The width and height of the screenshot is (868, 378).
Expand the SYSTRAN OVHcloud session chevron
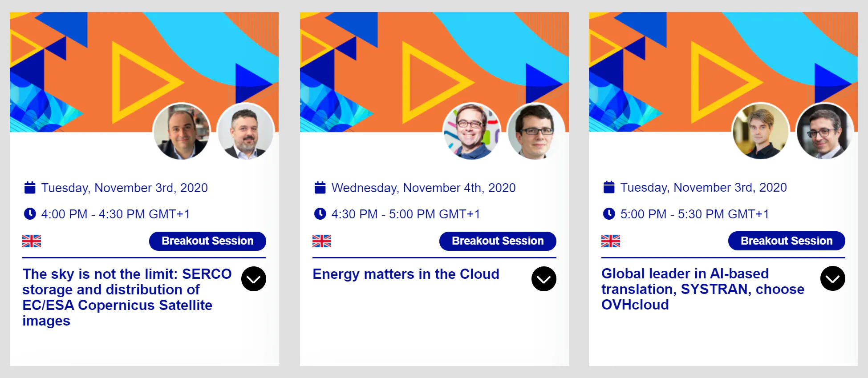(x=833, y=278)
